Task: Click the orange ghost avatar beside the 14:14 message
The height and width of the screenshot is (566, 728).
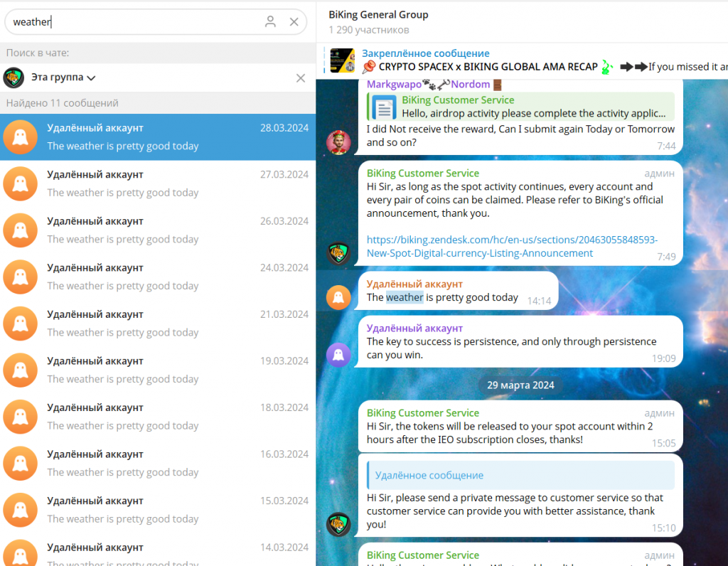Action: click(338, 297)
